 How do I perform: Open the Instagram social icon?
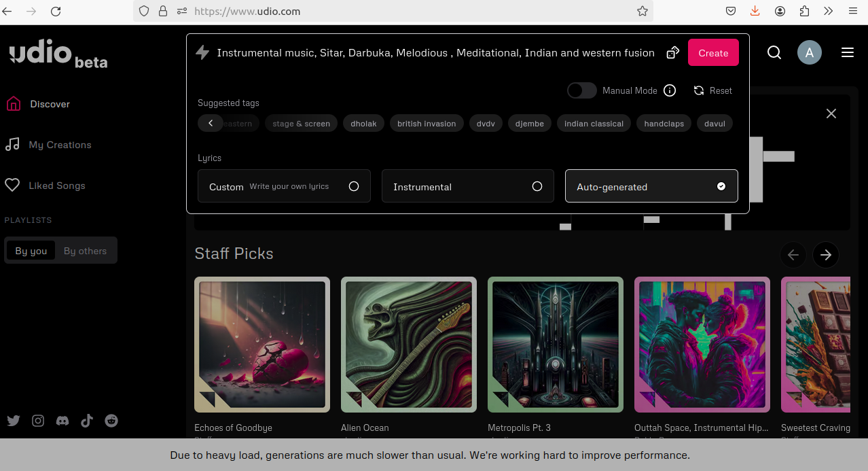[x=38, y=421]
